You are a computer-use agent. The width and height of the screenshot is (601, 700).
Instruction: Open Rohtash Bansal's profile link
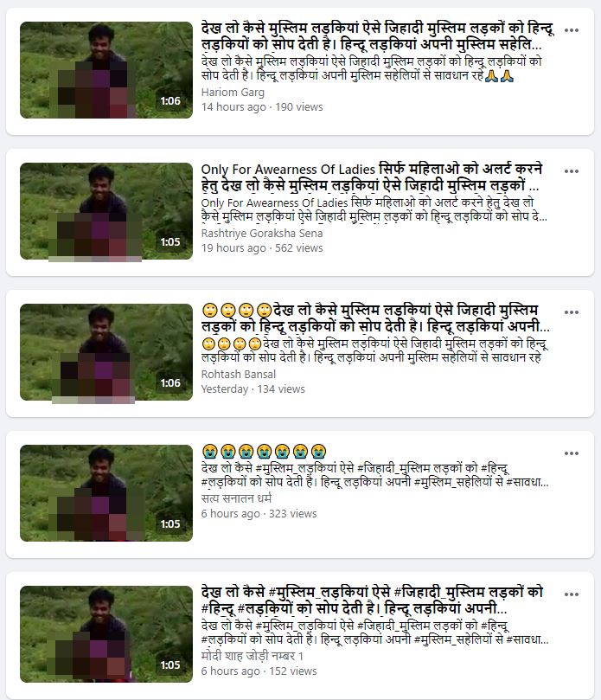[x=239, y=375]
